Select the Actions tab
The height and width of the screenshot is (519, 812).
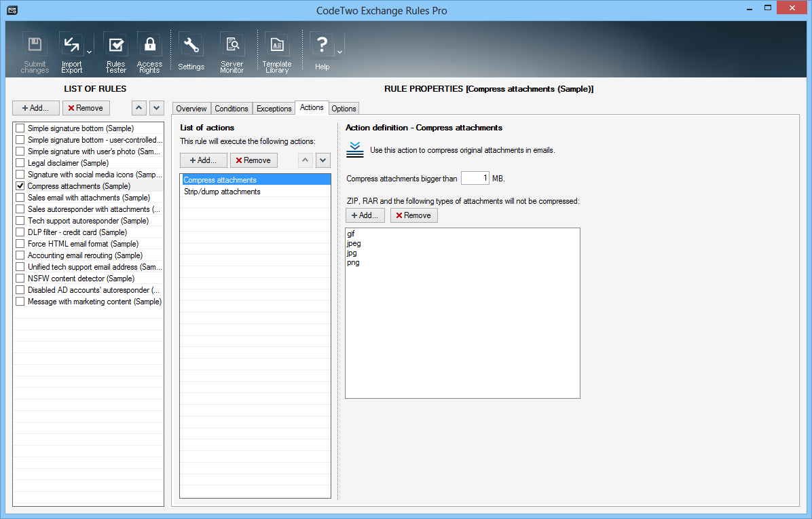tap(312, 107)
